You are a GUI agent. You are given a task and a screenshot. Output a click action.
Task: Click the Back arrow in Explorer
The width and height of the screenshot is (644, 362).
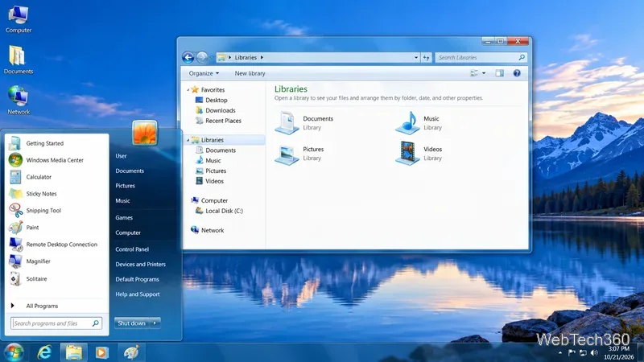pos(188,57)
